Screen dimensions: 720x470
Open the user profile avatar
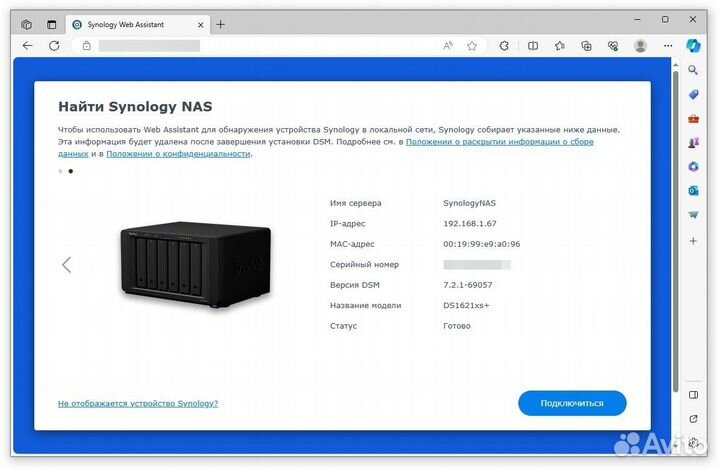point(640,45)
